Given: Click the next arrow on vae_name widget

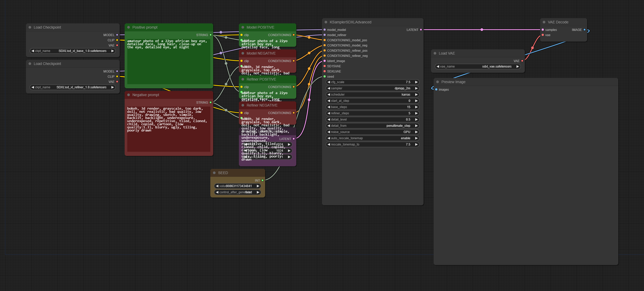Looking at the screenshot, I should point(518,67).
